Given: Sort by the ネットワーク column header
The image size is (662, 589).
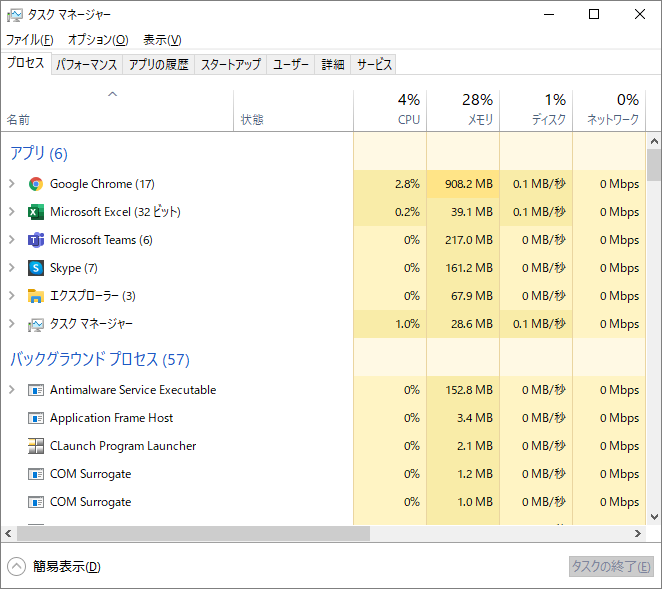Looking at the screenshot, I should pyautogui.click(x=609, y=111).
